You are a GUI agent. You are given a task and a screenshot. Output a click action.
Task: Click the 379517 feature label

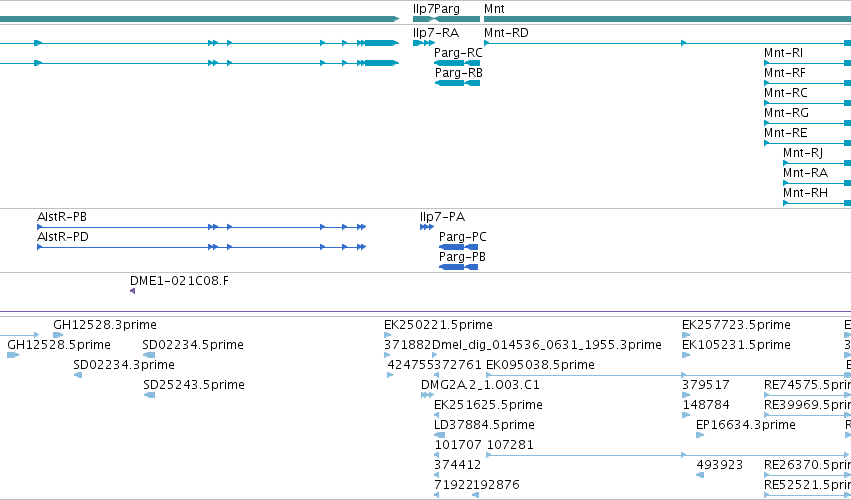(x=706, y=385)
